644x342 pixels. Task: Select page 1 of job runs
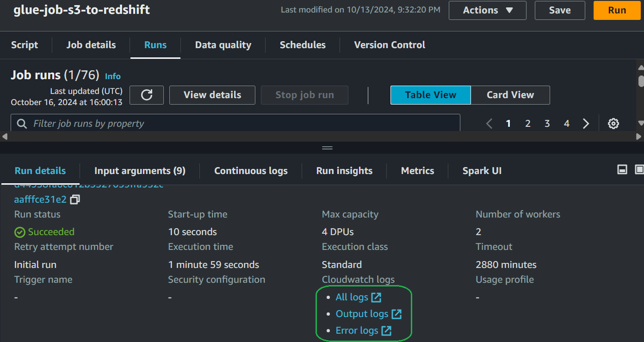[508, 124]
